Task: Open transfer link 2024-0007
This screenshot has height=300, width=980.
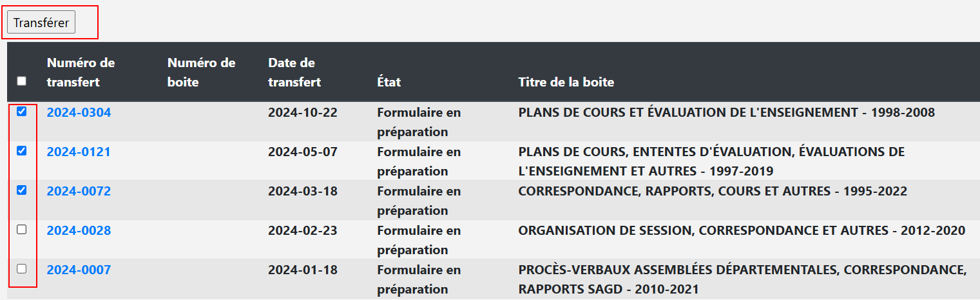Action: (79, 270)
